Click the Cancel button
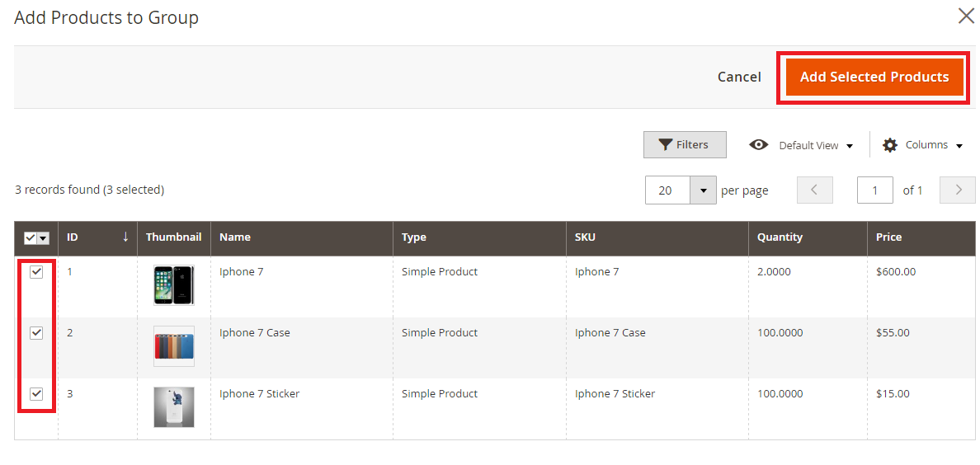Image resolution: width=980 pixels, height=465 pixels. 739,77
